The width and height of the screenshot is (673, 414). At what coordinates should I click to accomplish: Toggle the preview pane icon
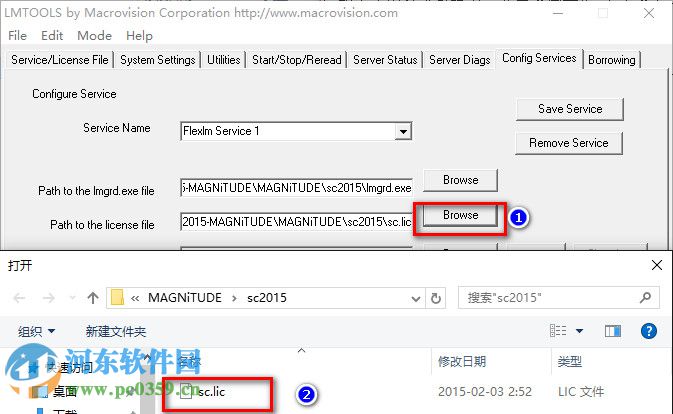click(x=612, y=331)
